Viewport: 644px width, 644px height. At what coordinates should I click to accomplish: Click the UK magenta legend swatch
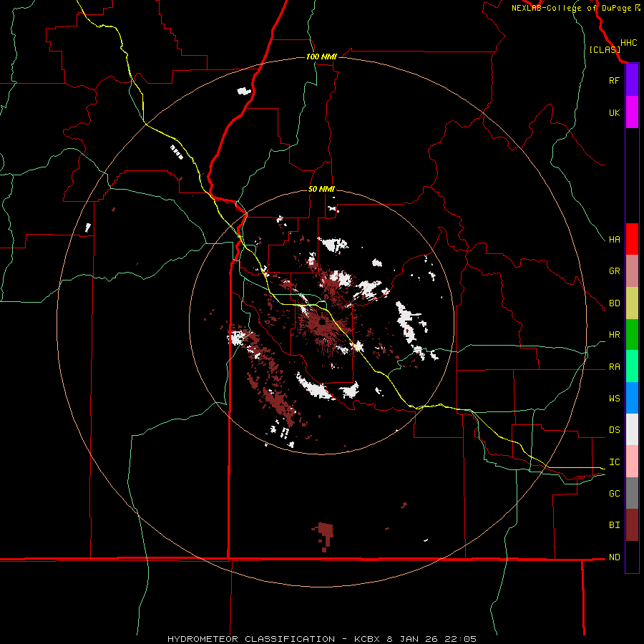click(632, 112)
